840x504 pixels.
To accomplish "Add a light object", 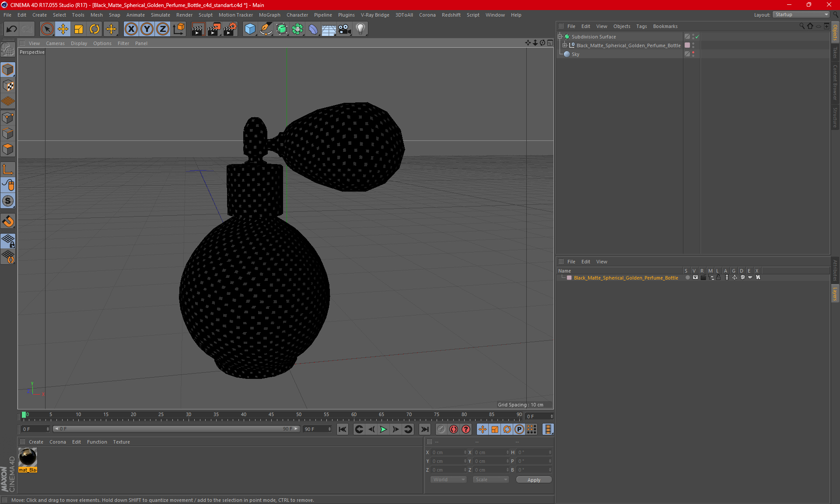I will pos(360,29).
